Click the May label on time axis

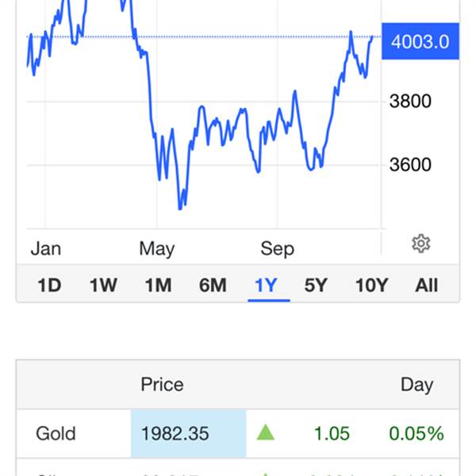(156, 249)
